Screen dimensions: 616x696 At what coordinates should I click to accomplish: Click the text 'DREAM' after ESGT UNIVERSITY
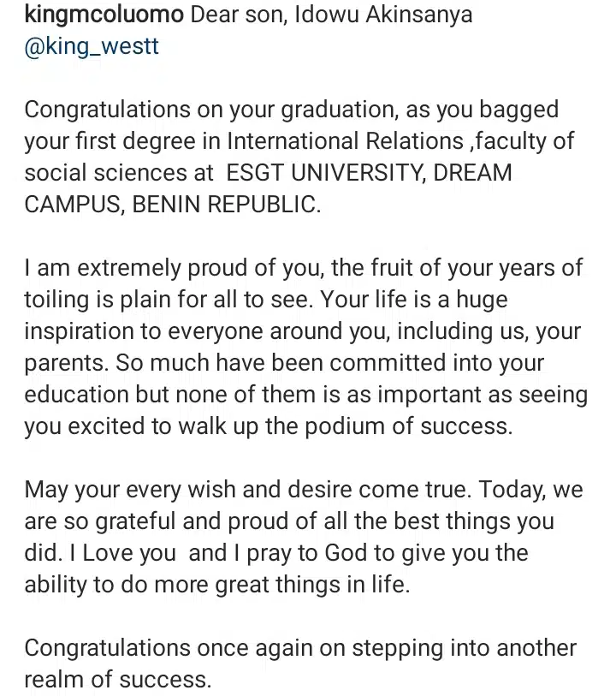point(472,173)
